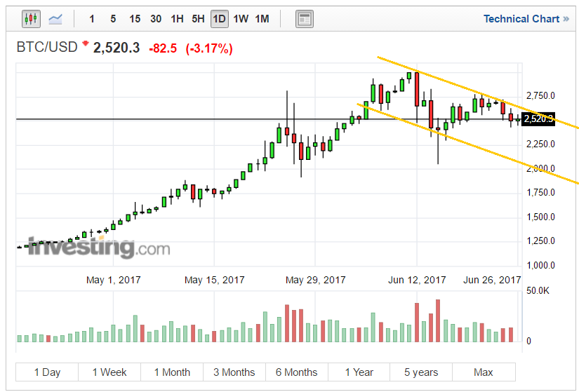Select the 1 Year range tab

(x=359, y=372)
